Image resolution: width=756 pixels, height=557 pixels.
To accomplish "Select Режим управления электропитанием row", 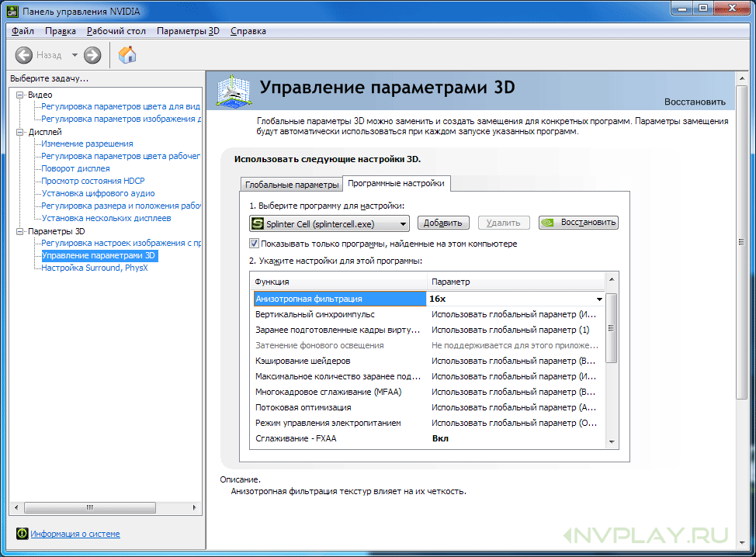I will [x=428, y=423].
